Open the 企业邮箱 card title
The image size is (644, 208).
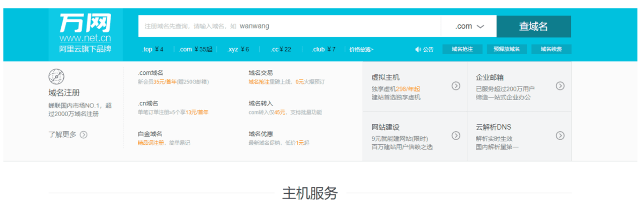(x=490, y=77)
